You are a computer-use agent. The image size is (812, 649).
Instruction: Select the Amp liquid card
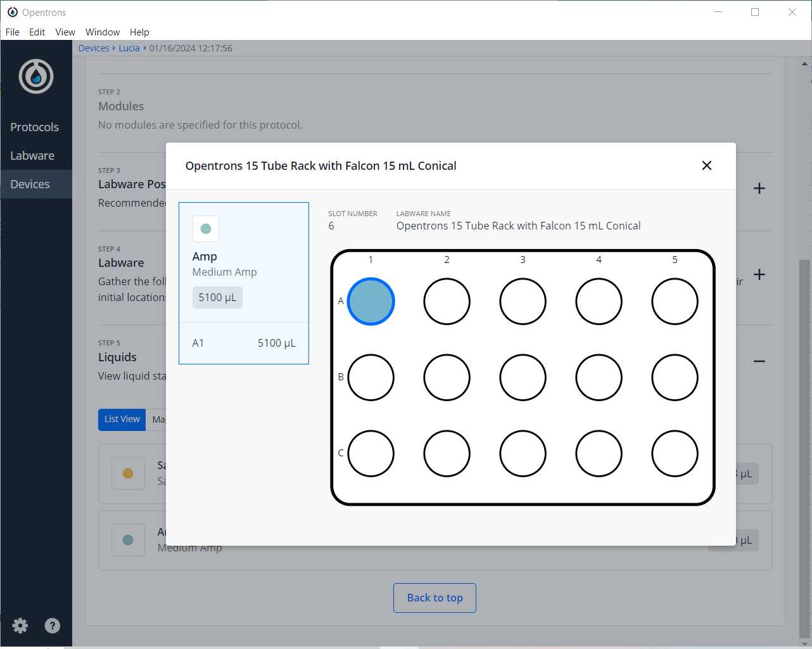coord(244,283)
